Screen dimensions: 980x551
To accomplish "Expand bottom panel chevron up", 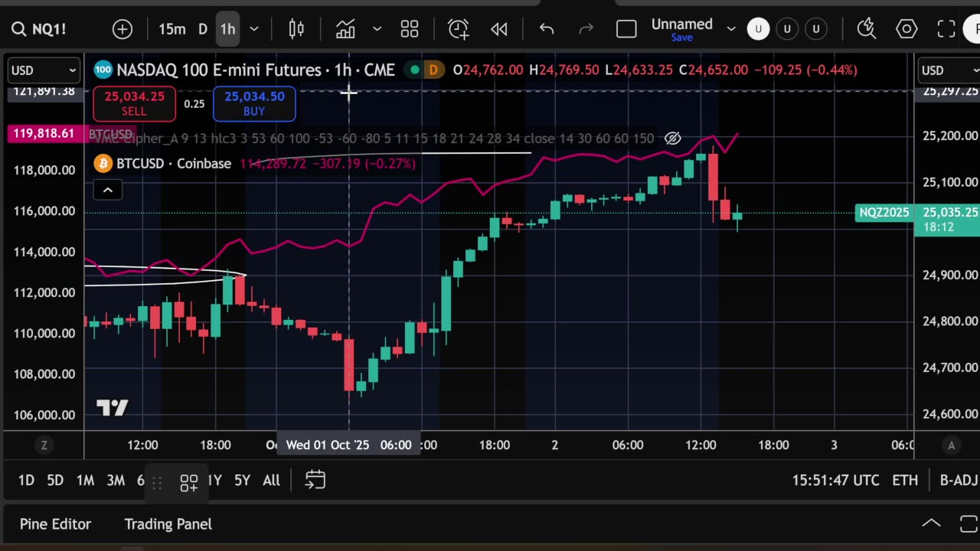I will 931,524.
